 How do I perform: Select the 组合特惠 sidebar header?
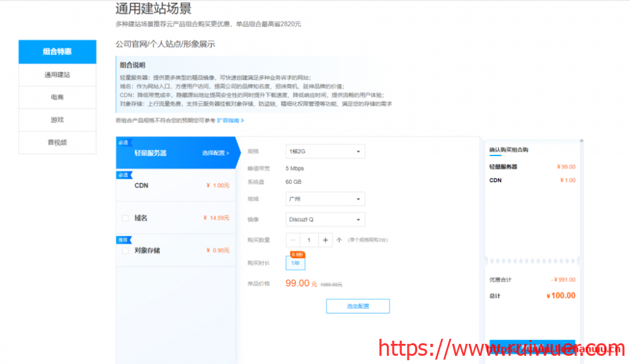(x=57, y=52)
